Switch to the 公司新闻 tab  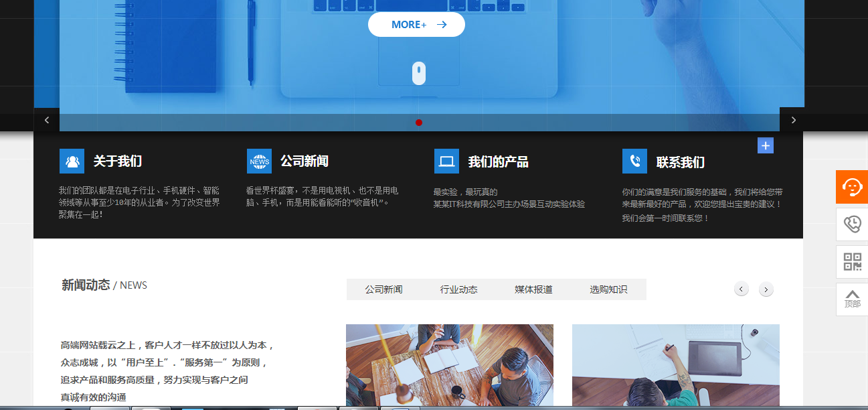(x=383, y=289)
